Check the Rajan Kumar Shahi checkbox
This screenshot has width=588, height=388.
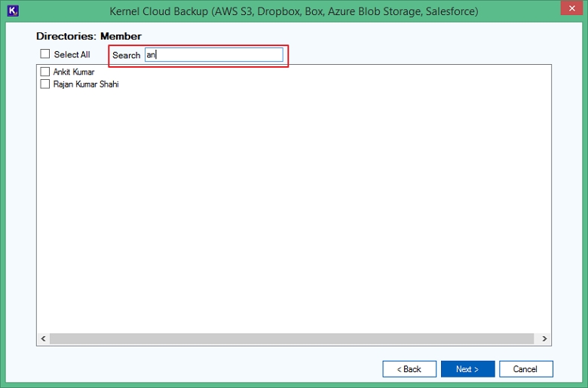click(45, 84)
